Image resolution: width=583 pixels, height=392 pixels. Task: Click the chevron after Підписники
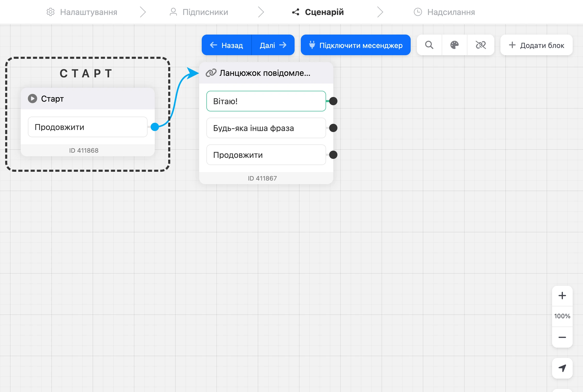click(x=261, y=12)
